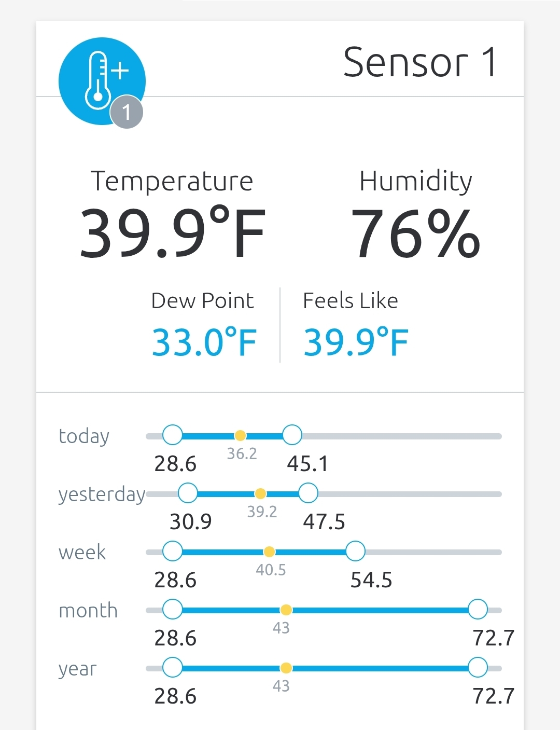Tap the week yellow average dot 40.5
This screenshot has height=730, width=560.
tap(269, 552)
